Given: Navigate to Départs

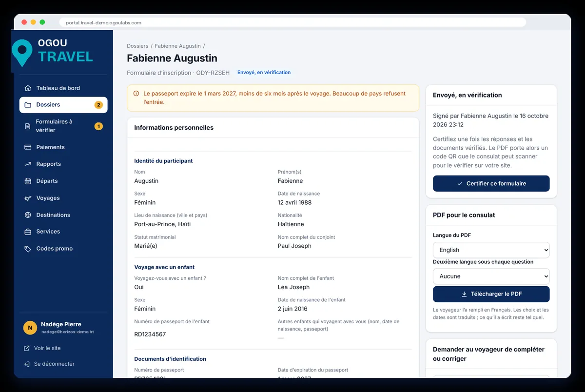Looking at the screenshot, I should coord(63,181).
